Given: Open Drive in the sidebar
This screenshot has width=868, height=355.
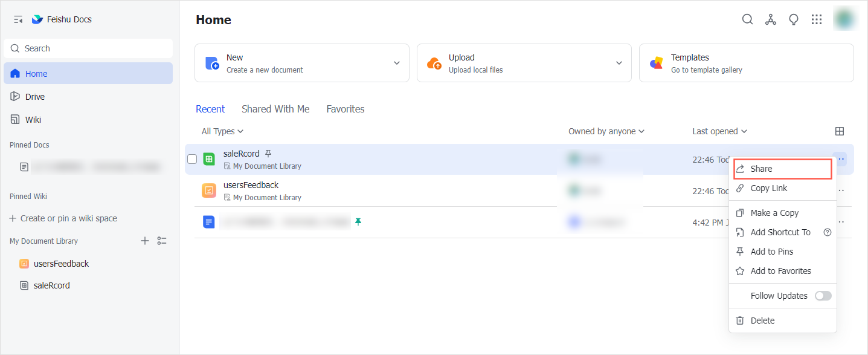Looking at the screenshot, I should point(88,96).
